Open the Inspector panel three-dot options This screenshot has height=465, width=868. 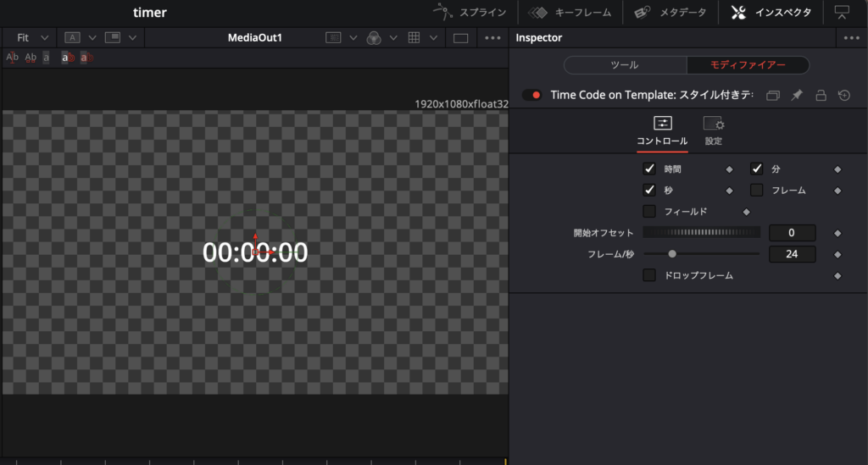click(x=850, y=38)
